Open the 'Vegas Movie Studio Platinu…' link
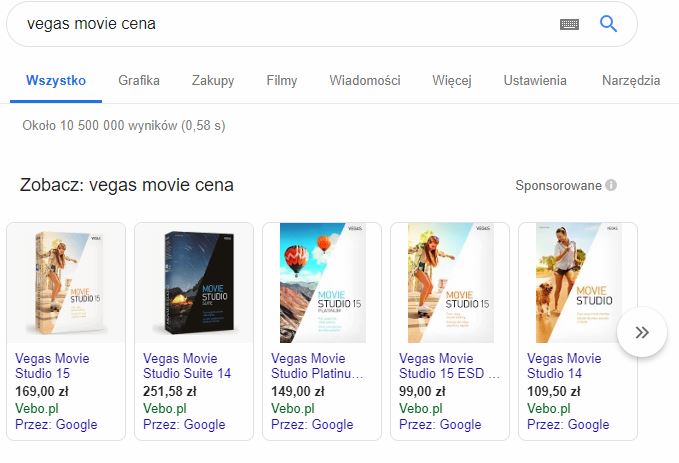This screenshot has height=463, width=679. [x=317, y=366]
